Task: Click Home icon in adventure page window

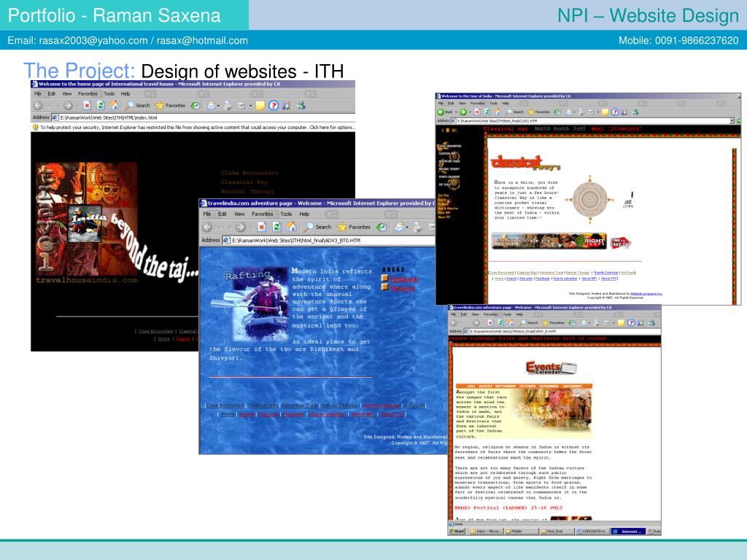Action: [292, 227]
